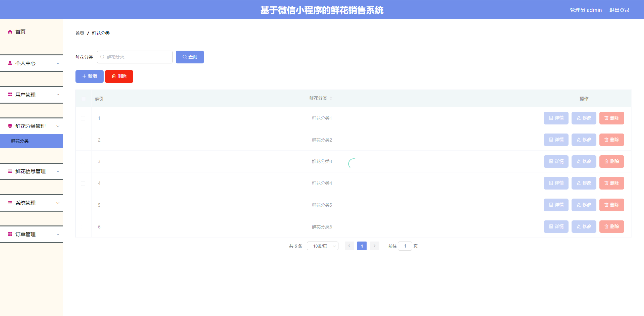Click 退出登录 to log out
The height and width of the screenshot is (316, 644).
coord(619,10)
